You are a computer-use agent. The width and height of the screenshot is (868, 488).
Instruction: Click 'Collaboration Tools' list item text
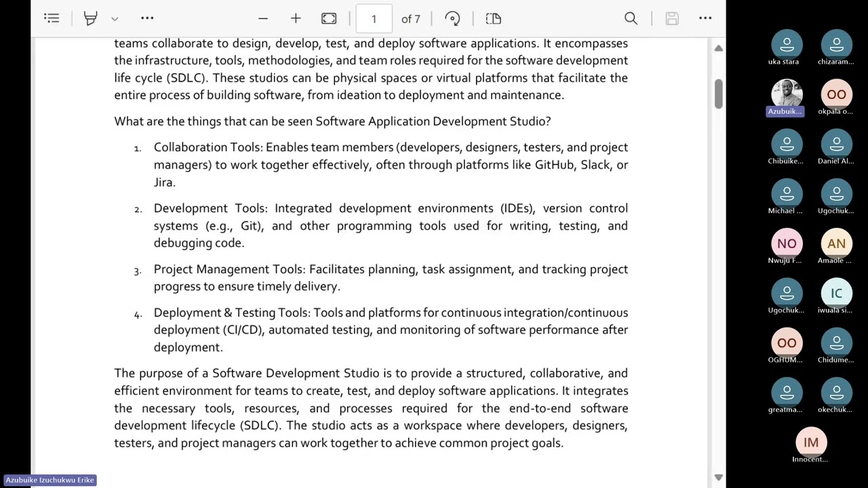pyautogui.click(x=208, y=147)
